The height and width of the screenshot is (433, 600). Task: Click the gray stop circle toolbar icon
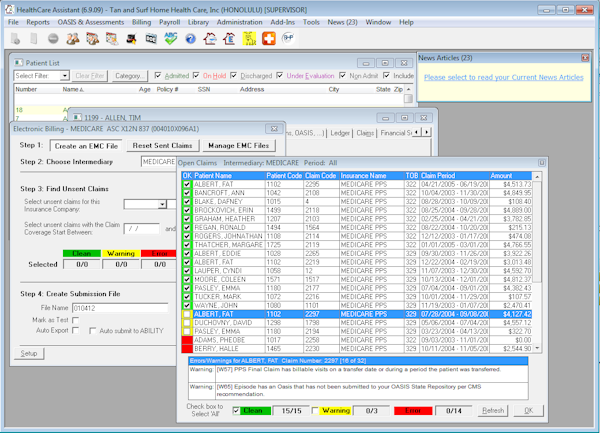pyautogui.click(x=53, y=38)
